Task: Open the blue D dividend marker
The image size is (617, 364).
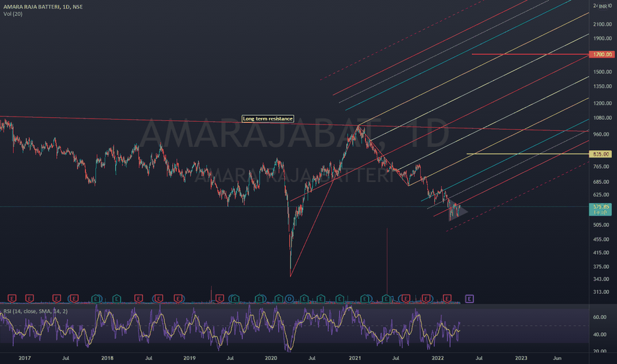Action: tap(289, 299)
